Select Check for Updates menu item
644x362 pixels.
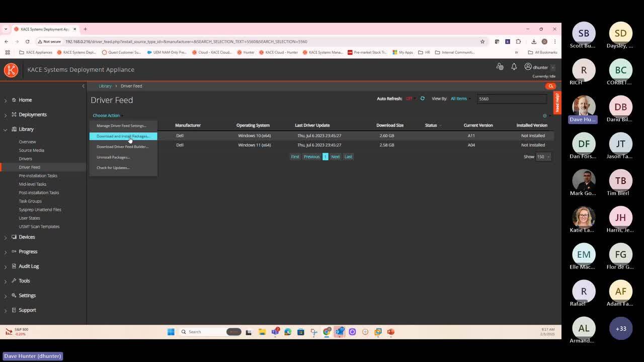point(123,168)
